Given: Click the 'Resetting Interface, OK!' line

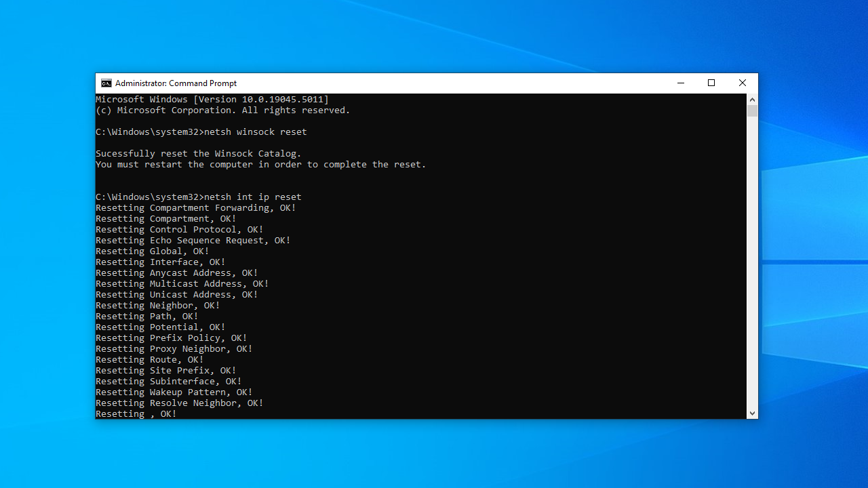Looking at the screenshot, I should tap(161, 262).
